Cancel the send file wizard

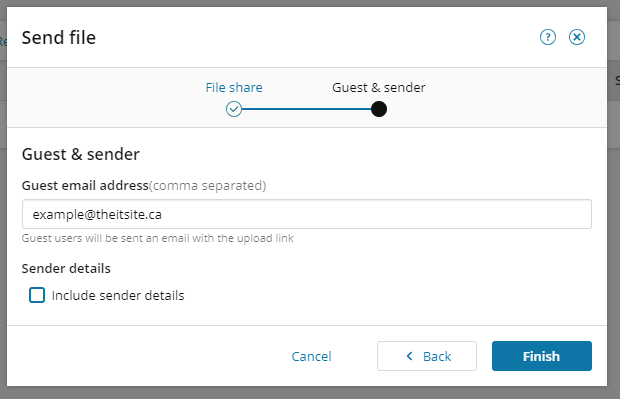click(x=312, y=356)
